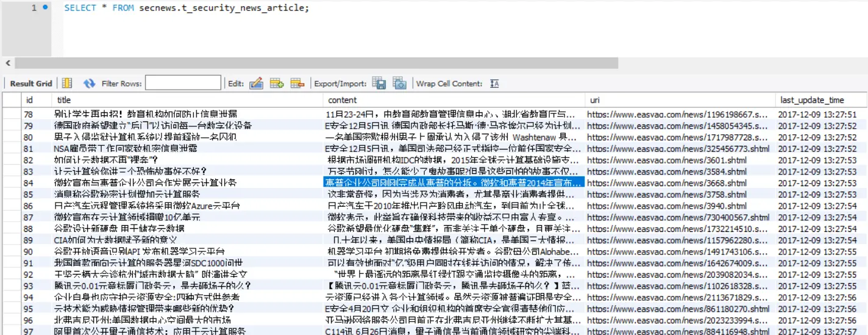Select the id cell with value 84
868x335 pixels.
(37, 182)
